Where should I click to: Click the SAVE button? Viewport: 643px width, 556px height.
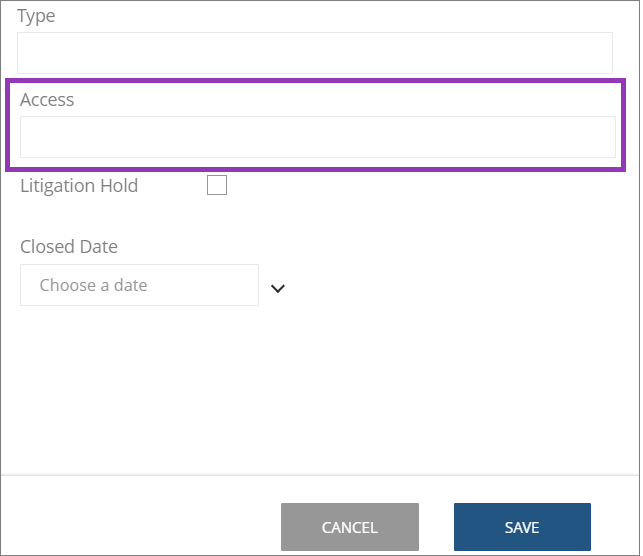(x=522, y=527)
